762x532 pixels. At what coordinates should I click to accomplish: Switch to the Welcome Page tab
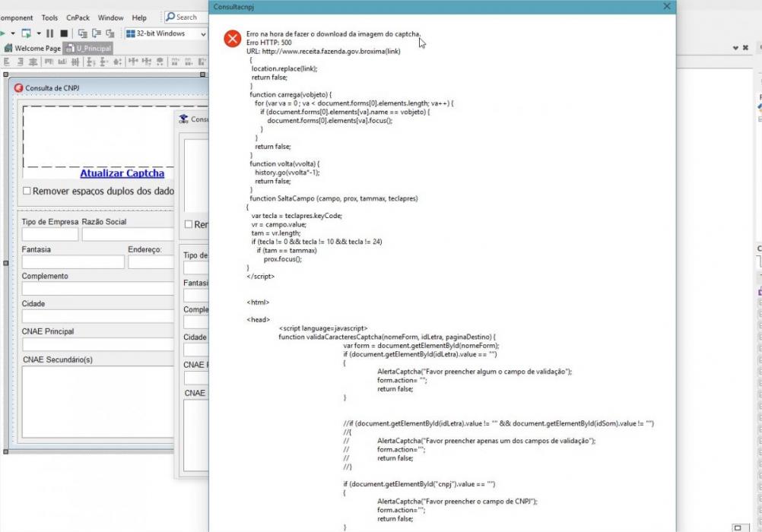pyautogui.click(x=33, y=48)
